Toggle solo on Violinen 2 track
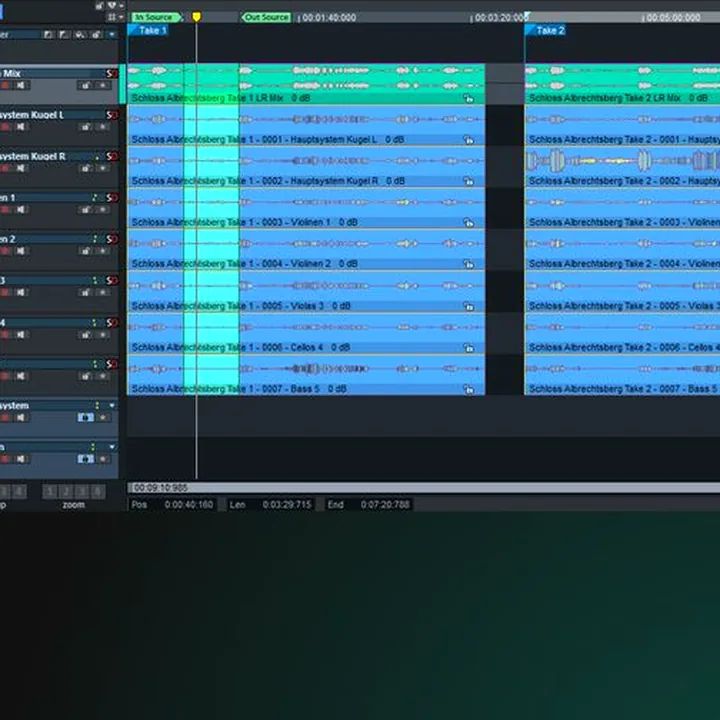Screen dimensions: 720x720 pyautogui.click(x=112, y=239)
